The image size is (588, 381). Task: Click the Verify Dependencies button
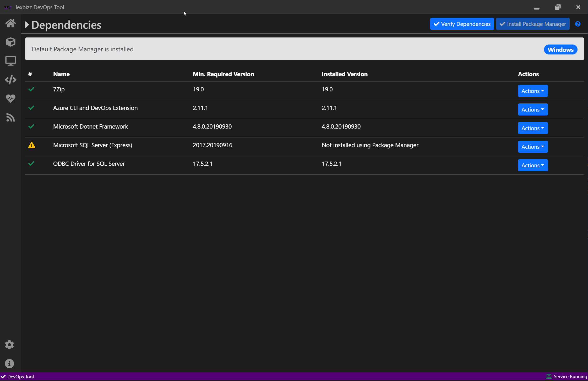(462, 24)
